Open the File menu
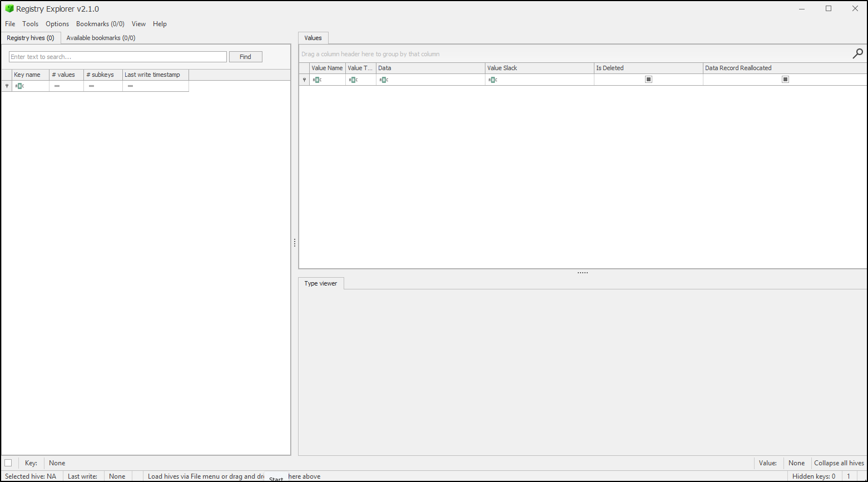Screen dimensions: 868x482 point(10,24)
